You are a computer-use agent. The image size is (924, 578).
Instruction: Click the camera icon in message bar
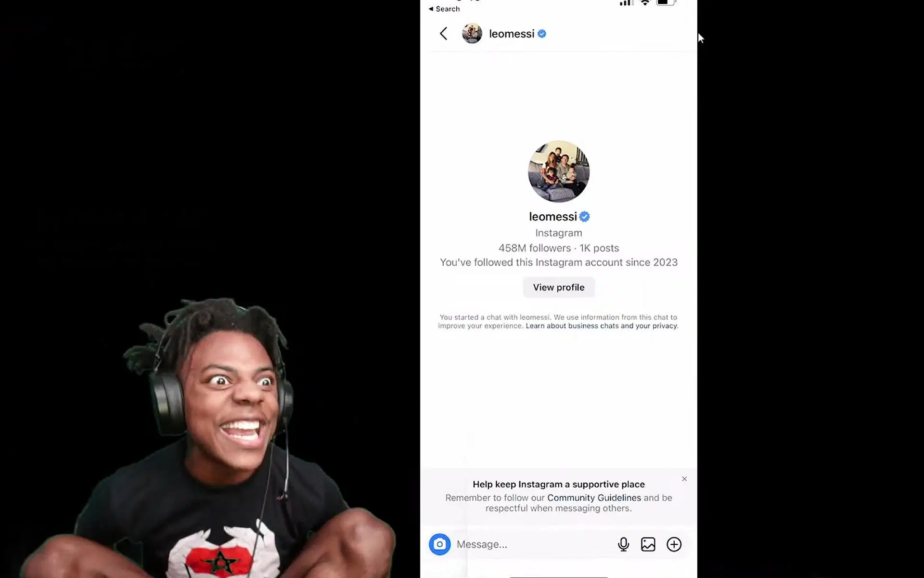pos(439,544)
